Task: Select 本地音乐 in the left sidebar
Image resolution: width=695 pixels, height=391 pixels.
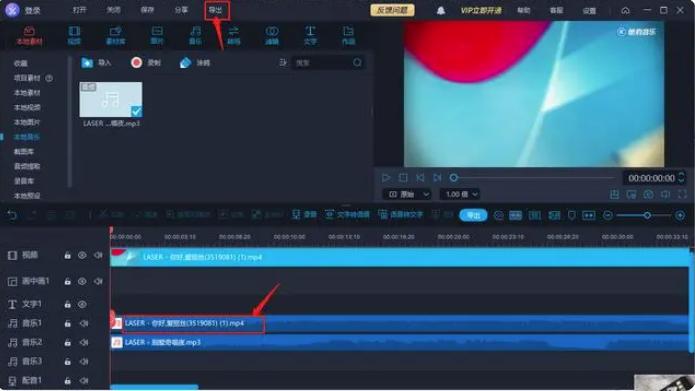Action: point(27,137)
